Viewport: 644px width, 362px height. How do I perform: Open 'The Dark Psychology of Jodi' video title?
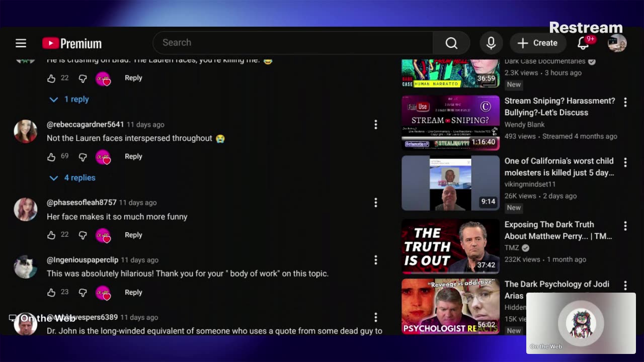[x=557, y=290]
